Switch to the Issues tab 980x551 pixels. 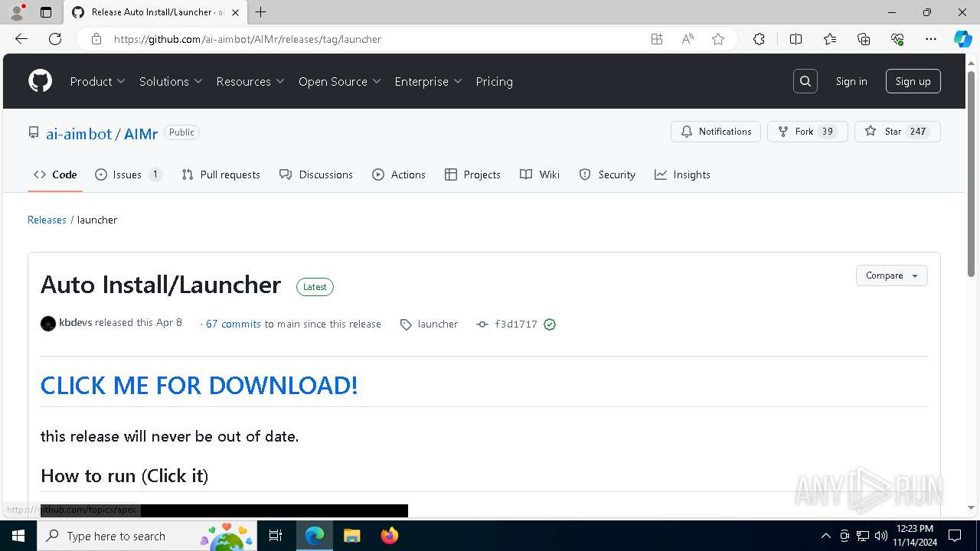128,174
